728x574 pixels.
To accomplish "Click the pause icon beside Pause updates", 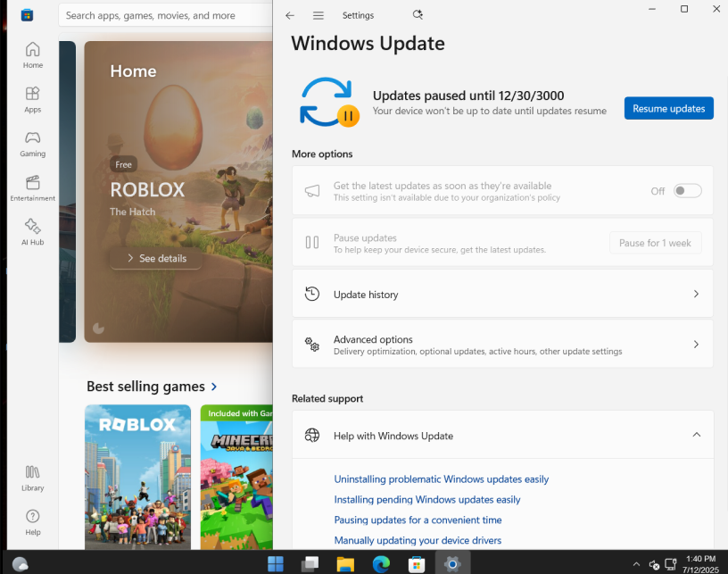I will point(312,243).
